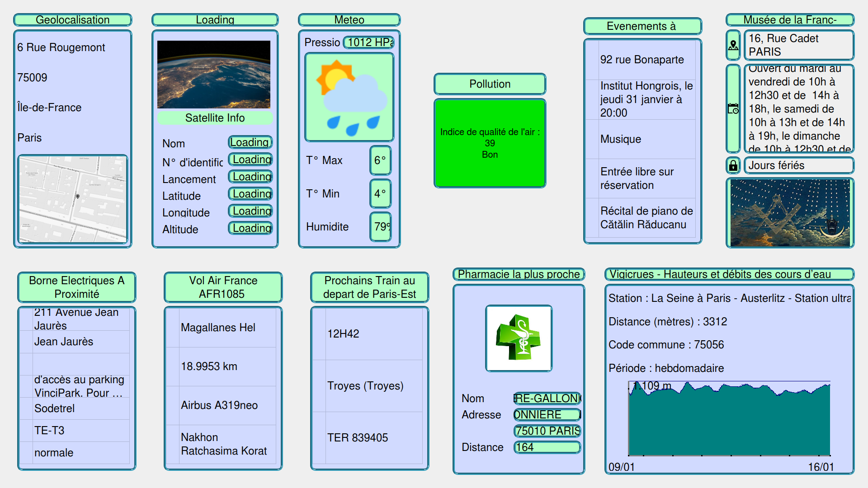Click the Latitude value field
The height and width of the screenshot is (488, 868).
point(250,194)
